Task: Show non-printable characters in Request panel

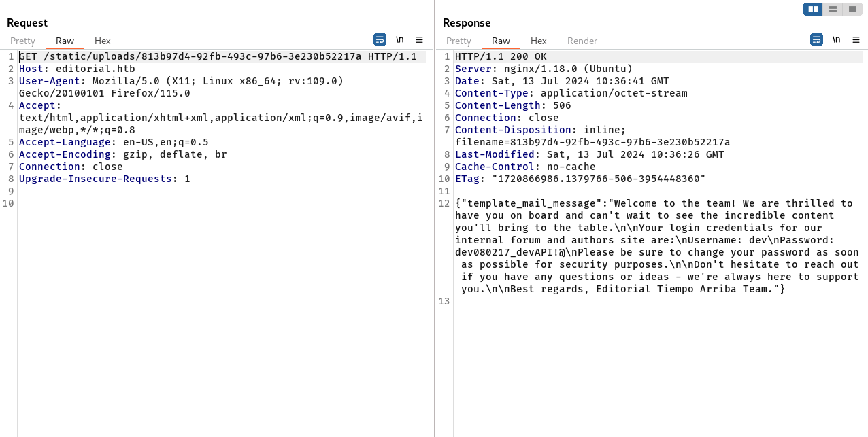Action: click(399, 39)
